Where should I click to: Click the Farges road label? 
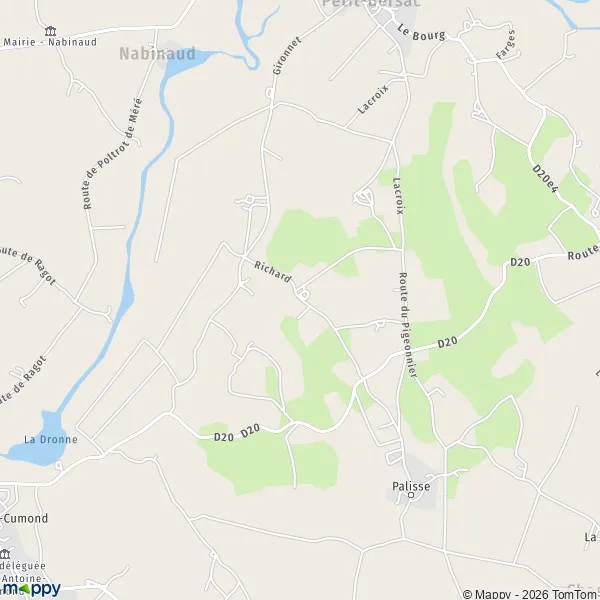[506, 44]
